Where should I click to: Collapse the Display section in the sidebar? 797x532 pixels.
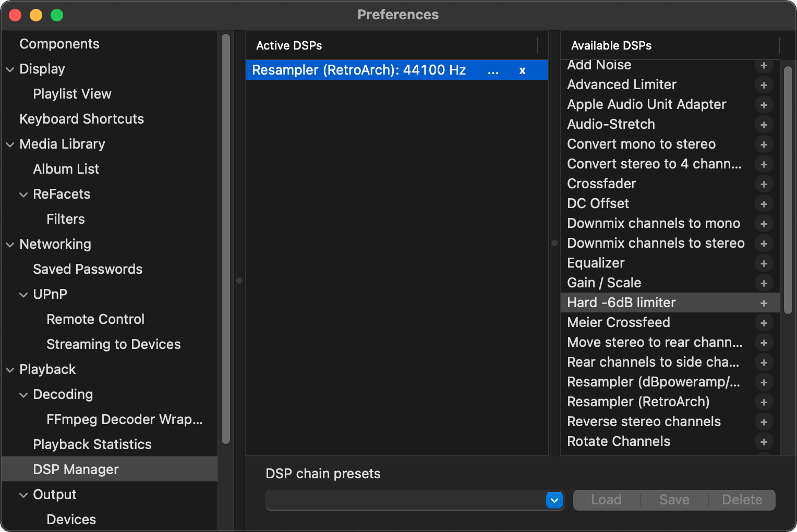click(x=10, y=69)
